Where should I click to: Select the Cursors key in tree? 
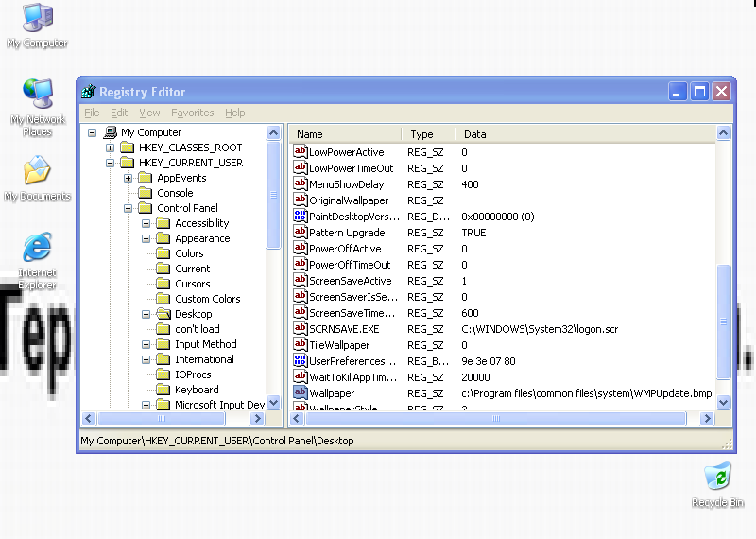[x=193, y=284]
